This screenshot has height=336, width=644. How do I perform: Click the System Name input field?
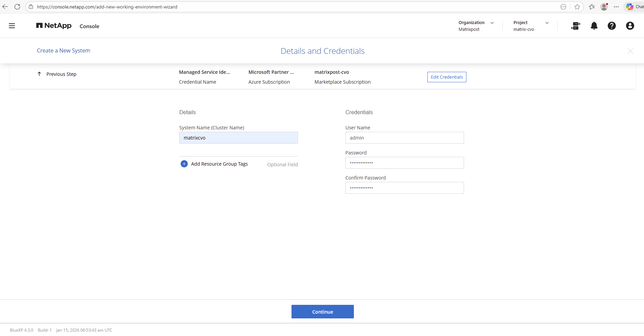[x=238, y=138]
